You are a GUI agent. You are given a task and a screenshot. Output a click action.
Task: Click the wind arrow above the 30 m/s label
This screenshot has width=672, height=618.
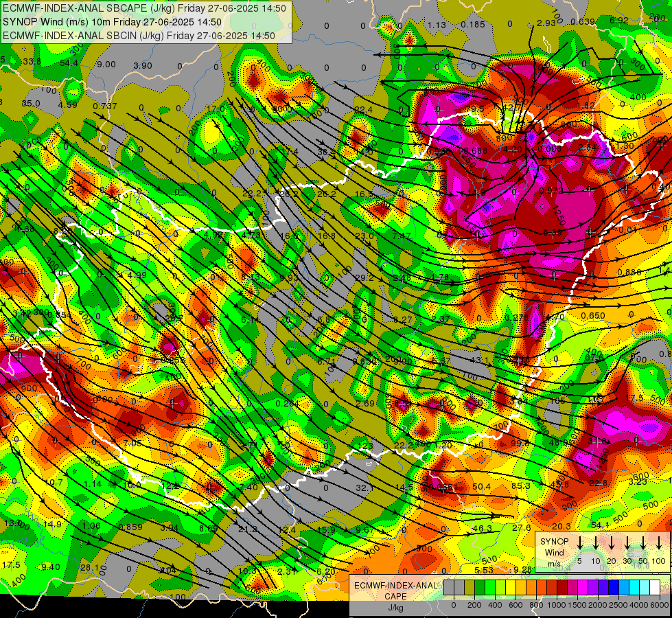(x=627, y=542)
